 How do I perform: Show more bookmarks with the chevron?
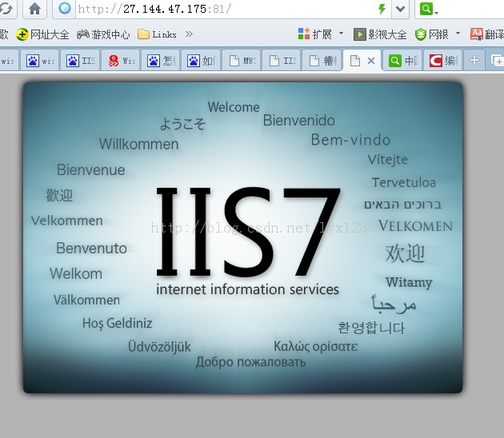coord(189,34)
